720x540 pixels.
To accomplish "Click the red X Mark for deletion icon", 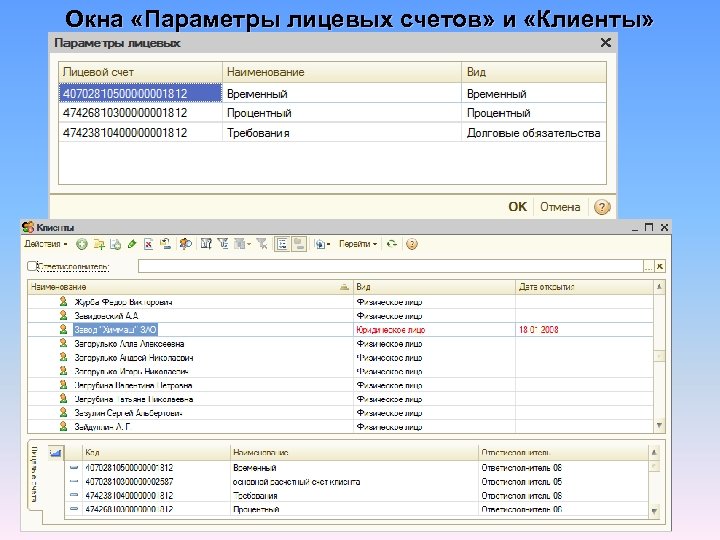I will (148, 244).
